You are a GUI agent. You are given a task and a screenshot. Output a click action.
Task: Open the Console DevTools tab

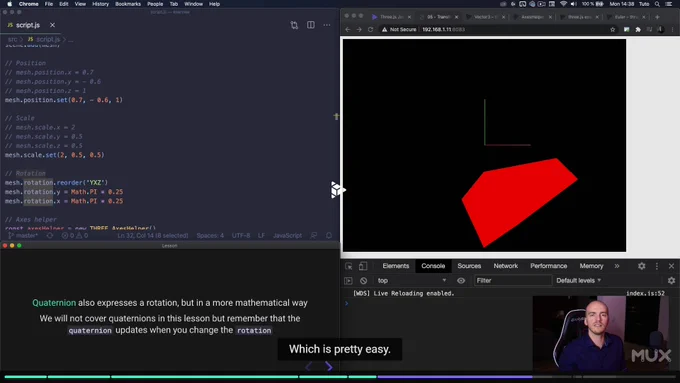433,266
